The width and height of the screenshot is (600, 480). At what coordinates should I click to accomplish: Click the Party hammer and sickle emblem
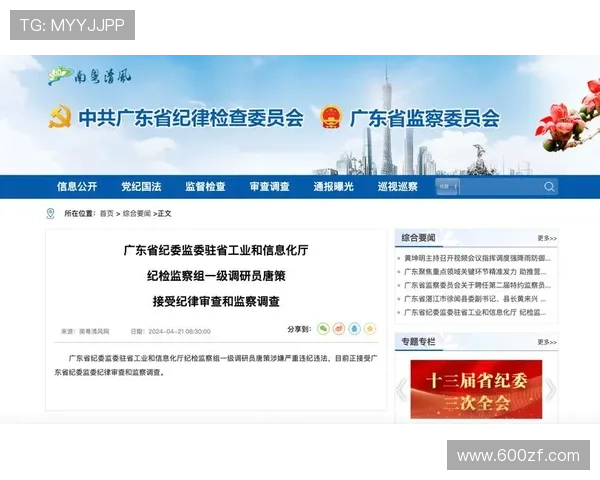[x=60, y=117]
